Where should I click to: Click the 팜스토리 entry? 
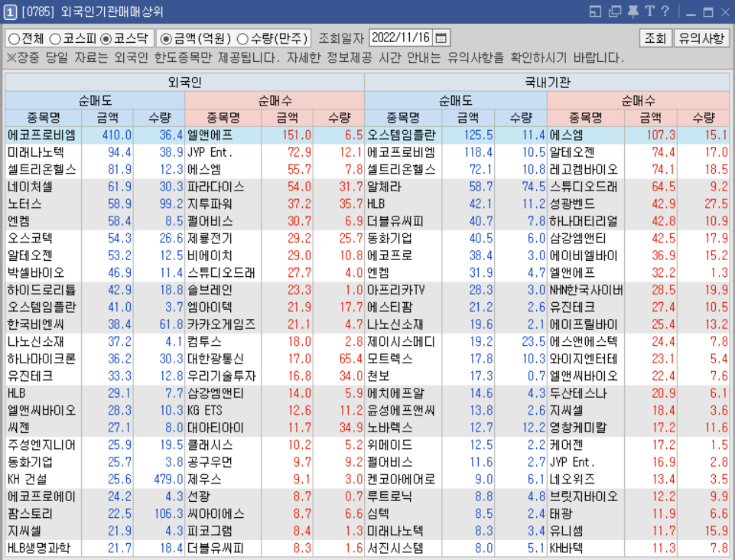tap(30, 513)
